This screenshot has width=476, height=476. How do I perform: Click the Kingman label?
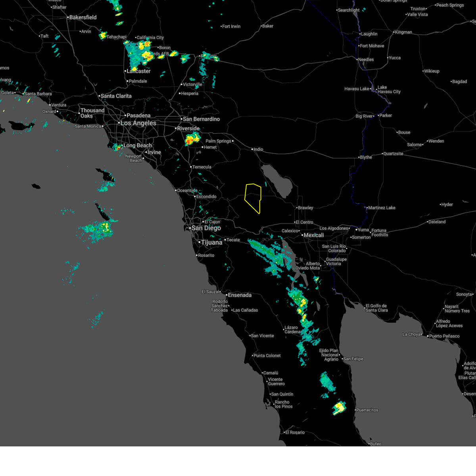pyautogui.click(x=403, y=33)
